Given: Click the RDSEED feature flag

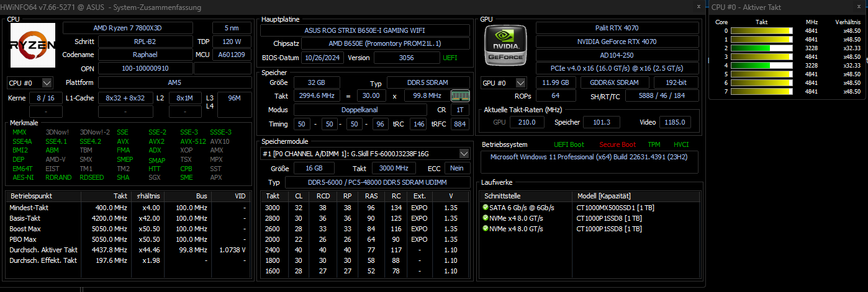Looking at the screenshot, I should point(93,177).
